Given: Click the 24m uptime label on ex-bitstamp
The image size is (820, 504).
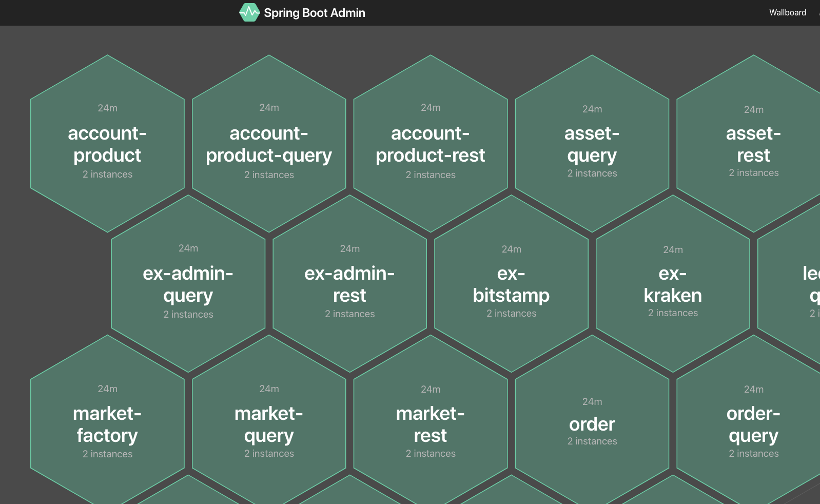Looking at the screenshot, I should (x=512, y=249).
